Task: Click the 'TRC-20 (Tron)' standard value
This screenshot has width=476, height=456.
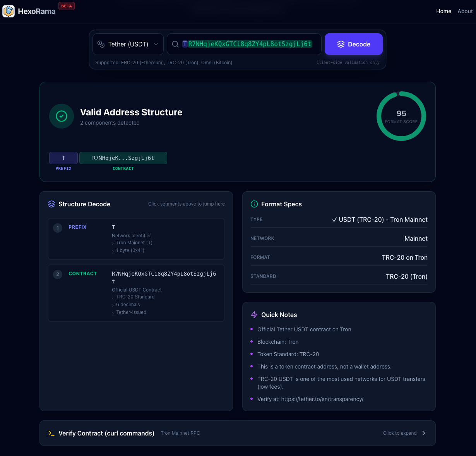Action: click(x=407, y=276)
